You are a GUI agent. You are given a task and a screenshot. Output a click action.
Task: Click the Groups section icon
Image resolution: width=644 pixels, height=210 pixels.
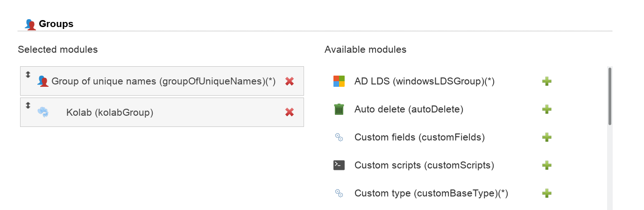tap(30, 24)
